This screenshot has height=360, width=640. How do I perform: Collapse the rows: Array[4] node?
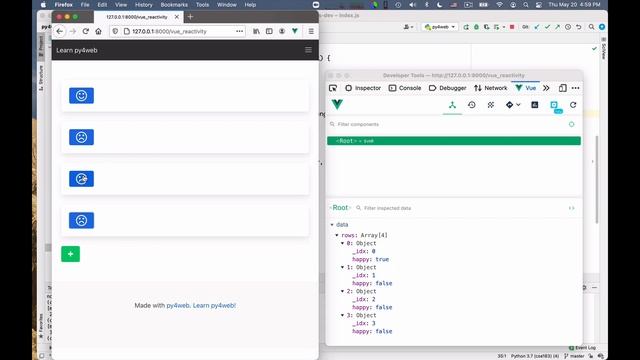tap(337, 236)
